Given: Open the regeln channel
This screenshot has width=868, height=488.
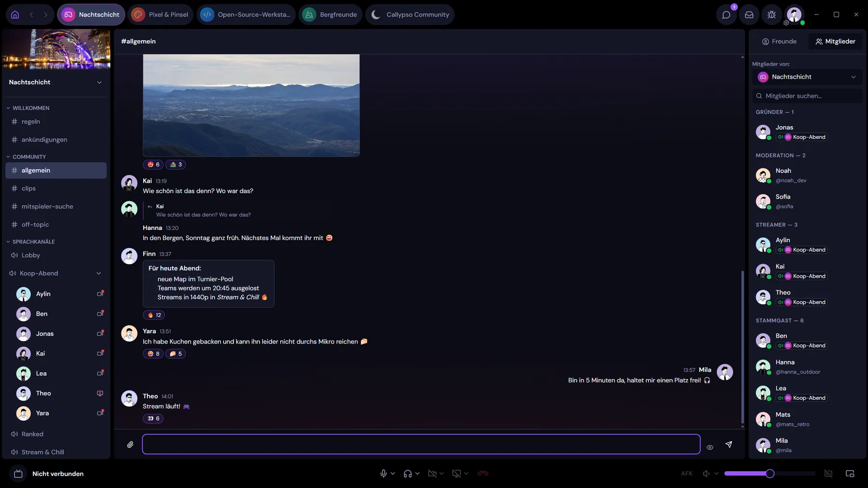Looking at the screenshot, I should click(x=56, y=121).
